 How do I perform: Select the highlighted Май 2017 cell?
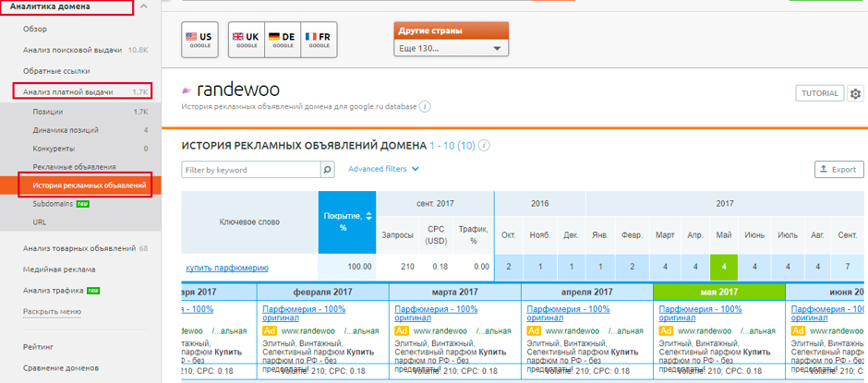725,267
